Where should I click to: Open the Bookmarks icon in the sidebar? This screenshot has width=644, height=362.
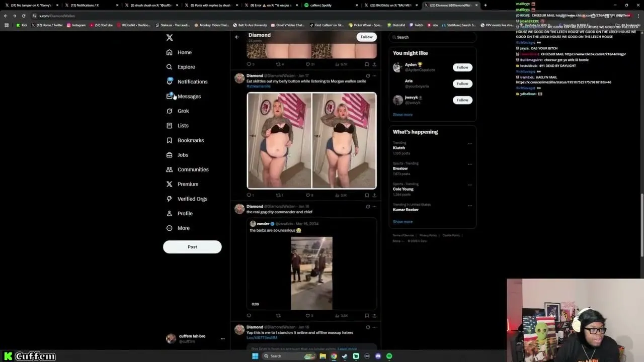tap(170, 140)
